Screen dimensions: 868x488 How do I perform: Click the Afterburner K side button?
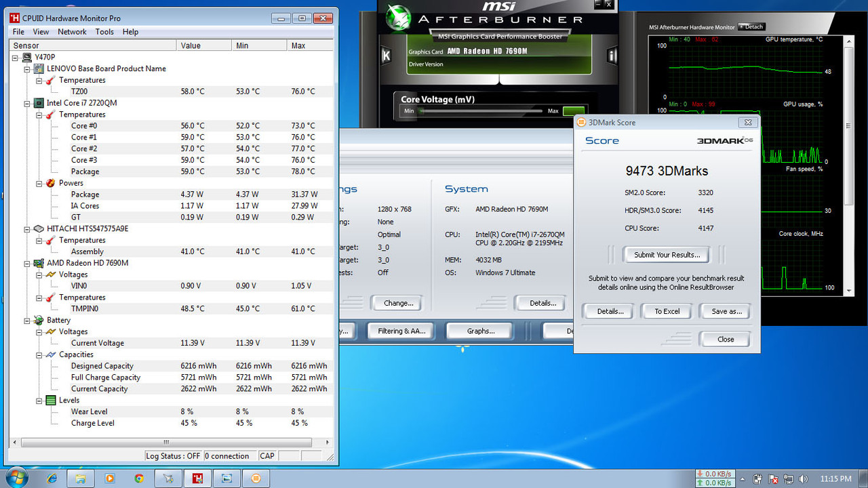[x=386, y=56]
